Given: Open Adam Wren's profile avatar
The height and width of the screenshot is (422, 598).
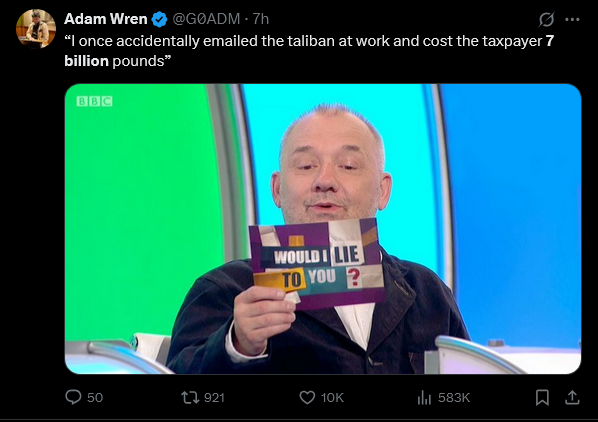Looking at the screenshot, I should click(36, 29).
